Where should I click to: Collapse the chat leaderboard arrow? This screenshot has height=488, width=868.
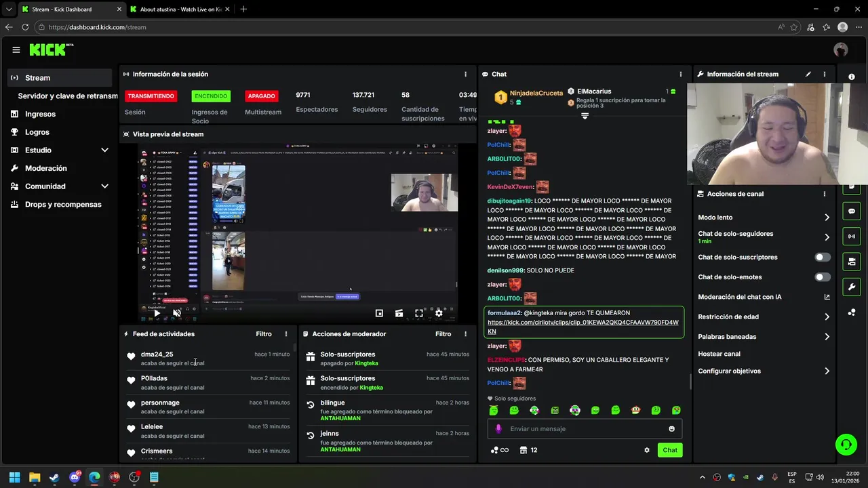pos(585,116)
